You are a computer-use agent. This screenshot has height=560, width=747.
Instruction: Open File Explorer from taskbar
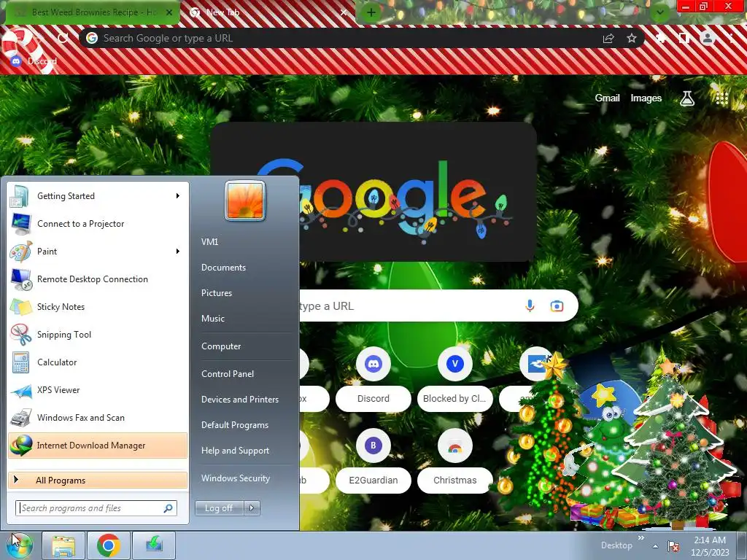pos(64,545)
